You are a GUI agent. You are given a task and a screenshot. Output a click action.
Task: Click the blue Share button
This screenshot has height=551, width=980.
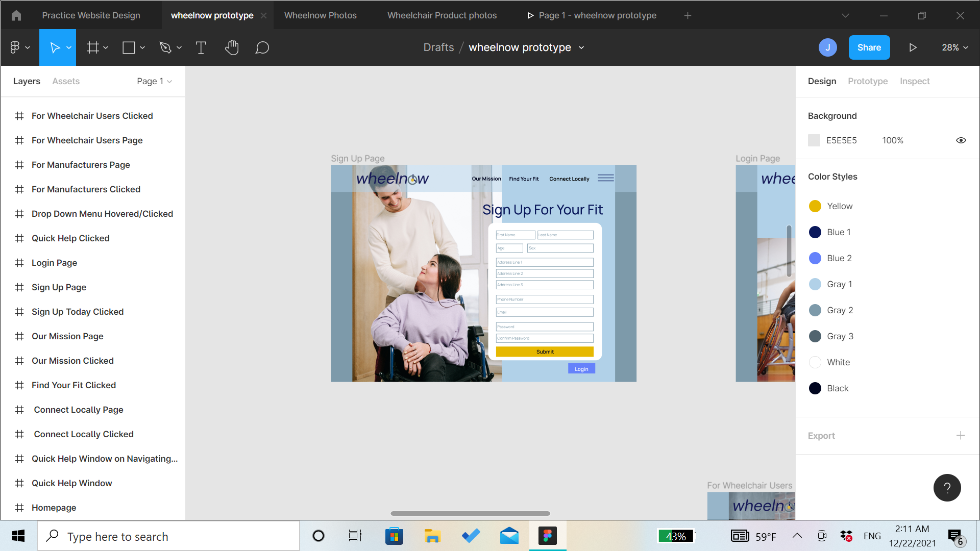pos(869,47)
